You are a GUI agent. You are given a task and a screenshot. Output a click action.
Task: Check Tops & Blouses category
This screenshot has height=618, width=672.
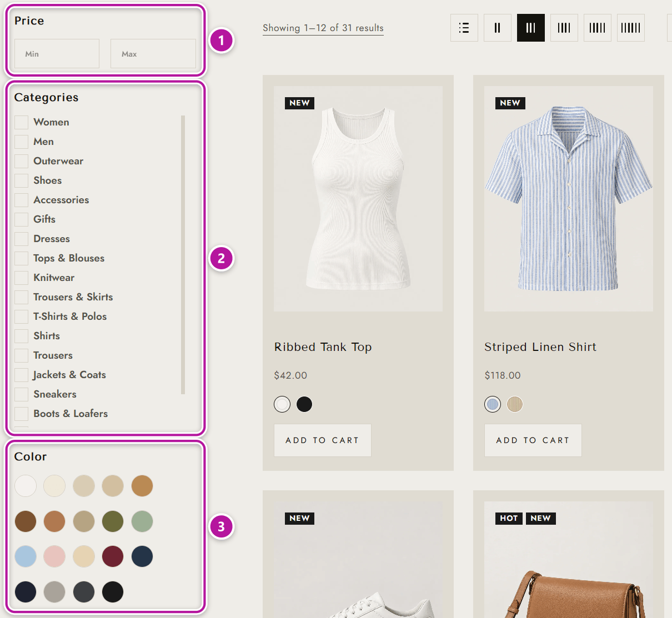(x=21, y=258)
